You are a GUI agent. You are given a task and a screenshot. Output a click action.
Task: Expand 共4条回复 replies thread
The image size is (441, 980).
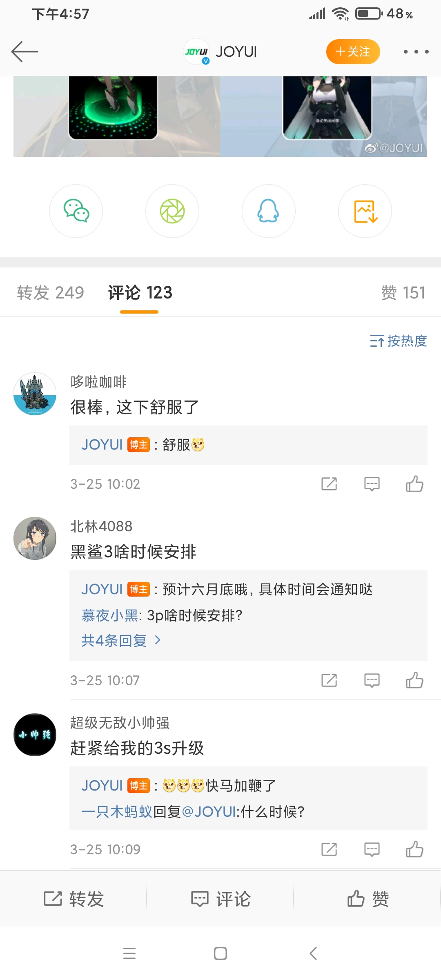pyautogui.click(x=121, y=640)
